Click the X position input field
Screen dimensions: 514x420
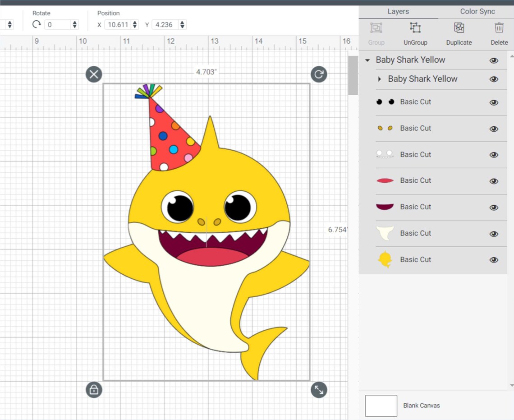click(x=118, y=25)
